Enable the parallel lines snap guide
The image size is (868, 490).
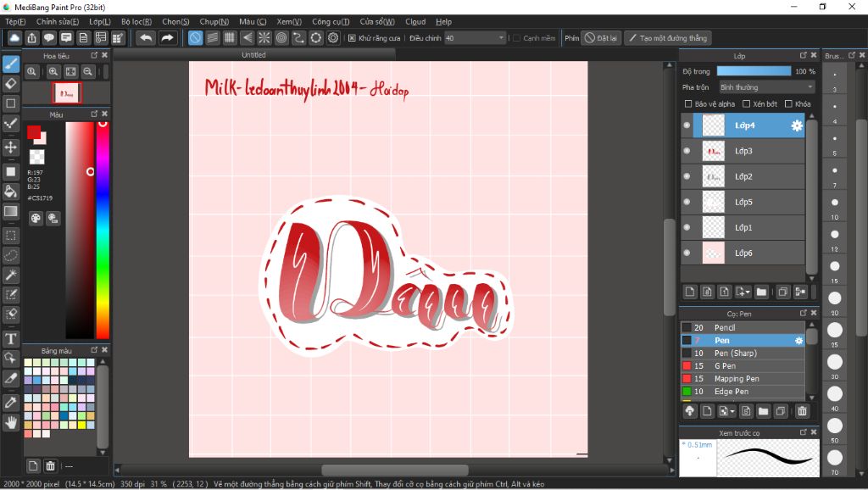pos(213,38)
